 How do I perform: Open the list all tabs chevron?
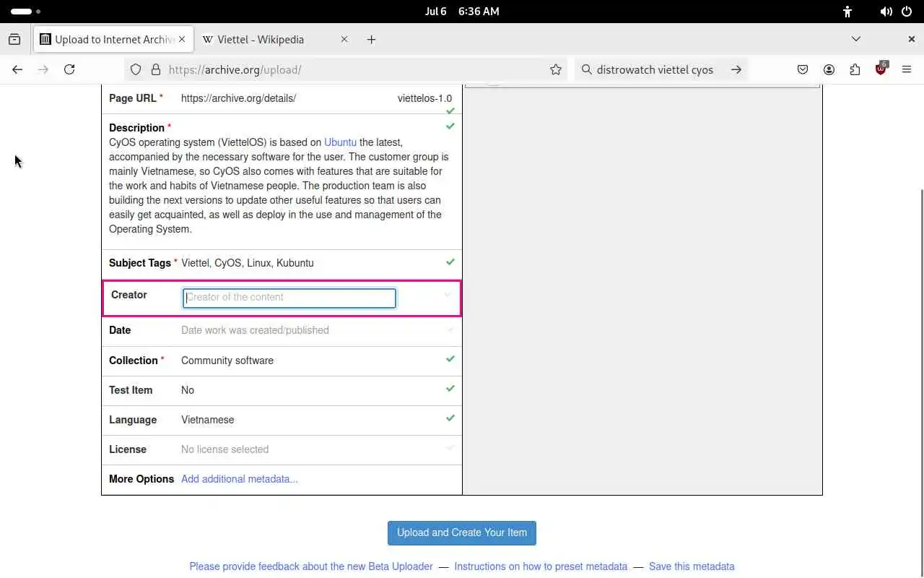tap(856, 39)
